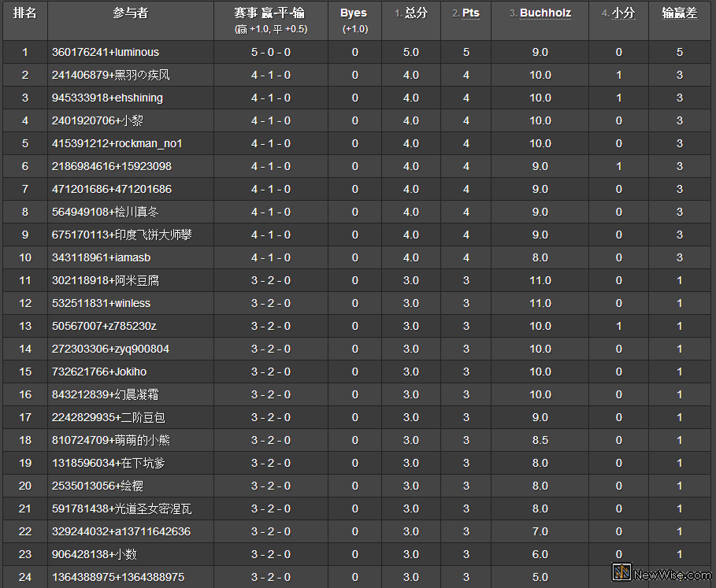Click the Buchholz column header
Image resolution: width=716 pixels, height=588 pixels.
pos(545,13)
